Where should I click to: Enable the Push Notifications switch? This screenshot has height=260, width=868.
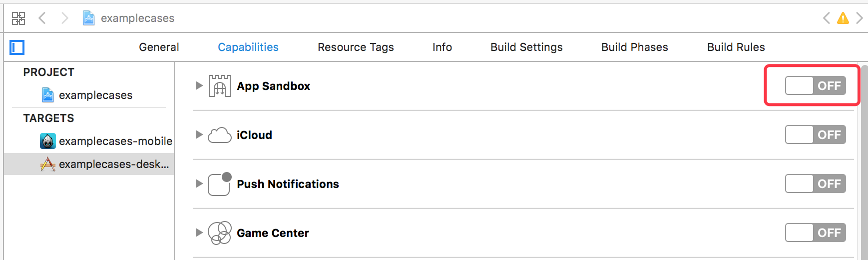pyautogui.click(x=815, y=184)
